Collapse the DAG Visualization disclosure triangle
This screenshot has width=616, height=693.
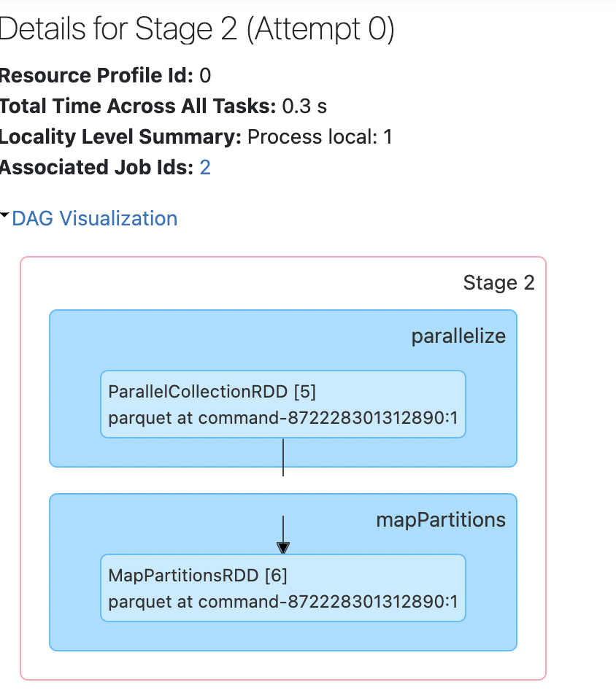coord(5,216)
